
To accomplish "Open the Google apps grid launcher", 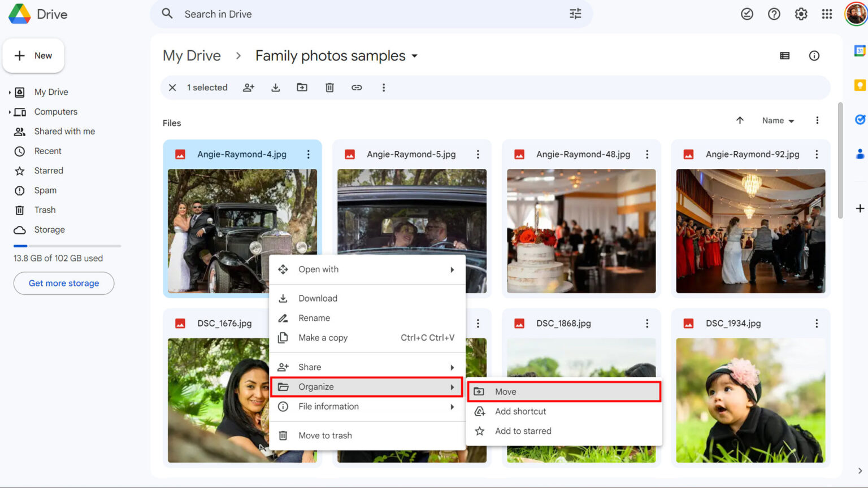I will [827, 14].
